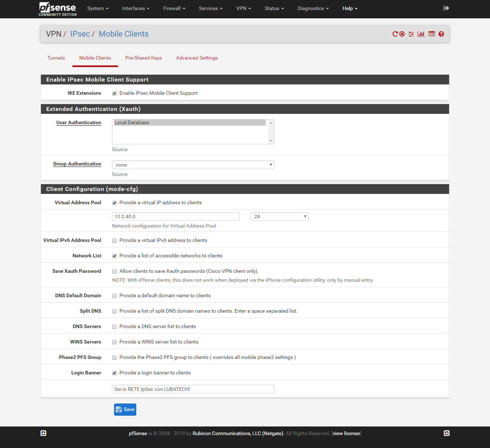Uncheck Enable IPsec Mobile Client Support

click(x=114, y=93)
